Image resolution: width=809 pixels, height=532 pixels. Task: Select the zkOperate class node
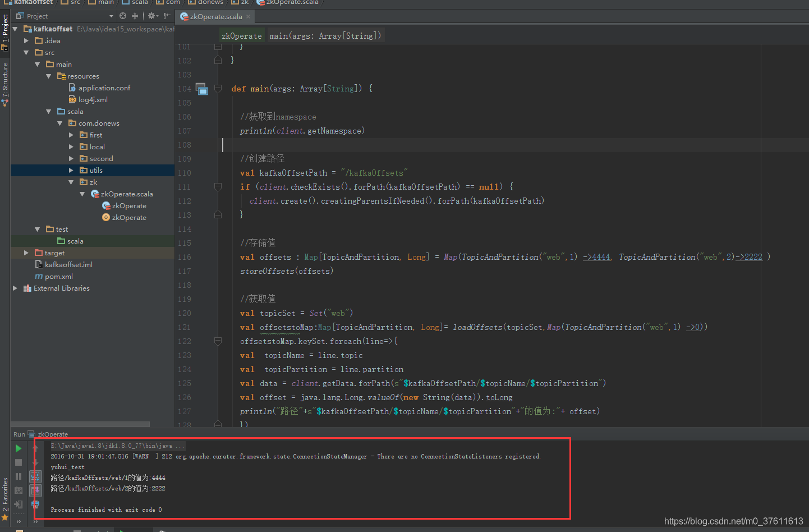(125, 205)
